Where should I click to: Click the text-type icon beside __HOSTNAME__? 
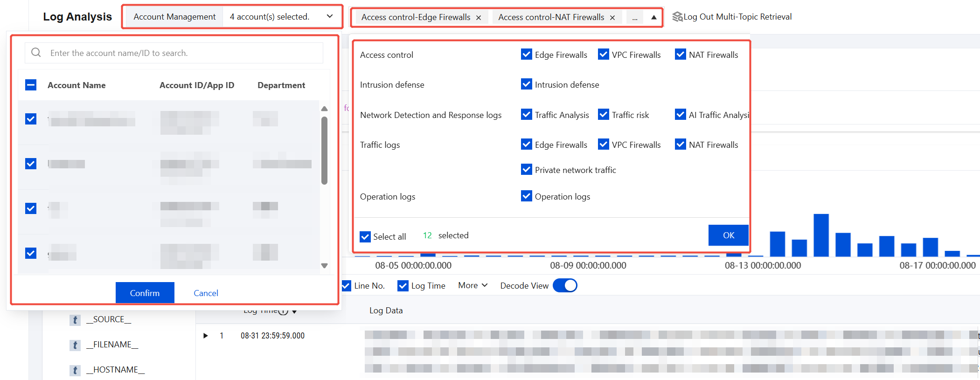(75, 370)
